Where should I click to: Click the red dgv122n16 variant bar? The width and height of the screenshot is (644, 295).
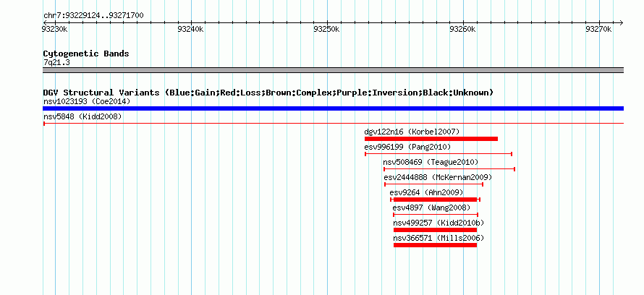click(431, 139)
